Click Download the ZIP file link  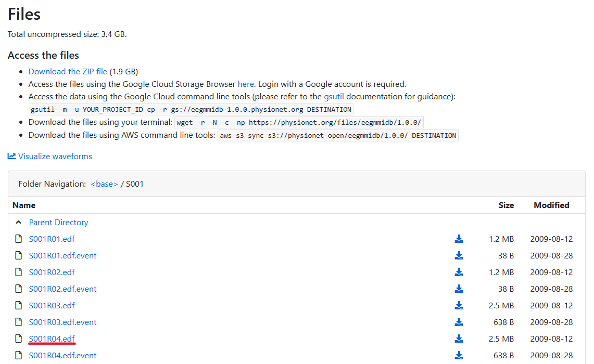68,72
